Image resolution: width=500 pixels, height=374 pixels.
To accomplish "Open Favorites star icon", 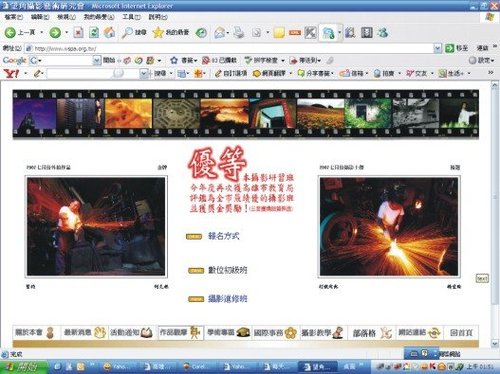I will (158, 32).
